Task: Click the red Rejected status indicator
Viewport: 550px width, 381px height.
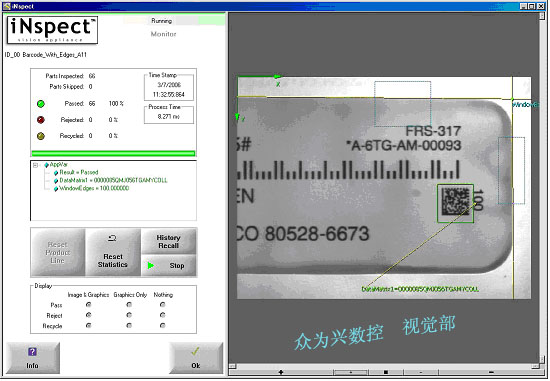Action: (x=41, y=120)
